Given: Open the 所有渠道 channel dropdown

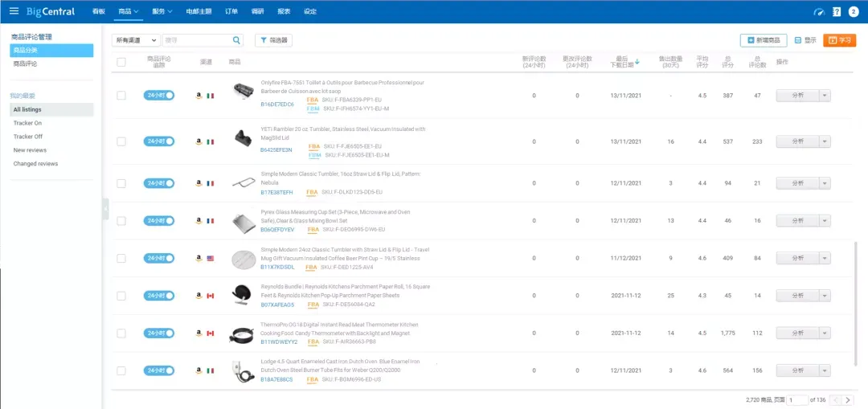Looking at the screenshot, I should (x=136, y=40).
